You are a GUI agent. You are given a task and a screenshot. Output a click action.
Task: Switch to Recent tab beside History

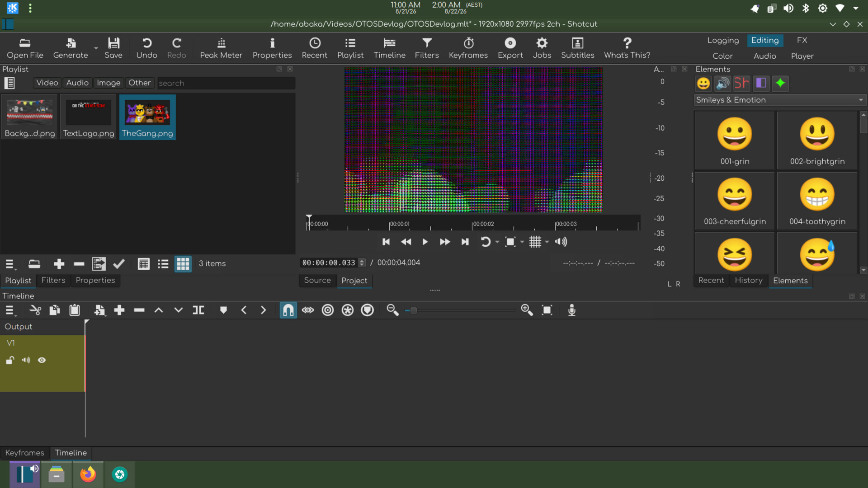click(711, 280)
